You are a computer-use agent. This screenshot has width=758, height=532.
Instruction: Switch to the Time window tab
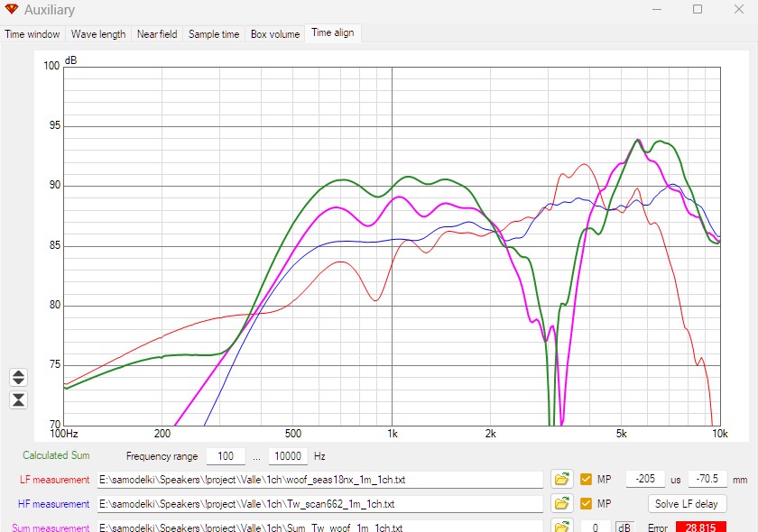pyautogui.click(x=32, y=34)
